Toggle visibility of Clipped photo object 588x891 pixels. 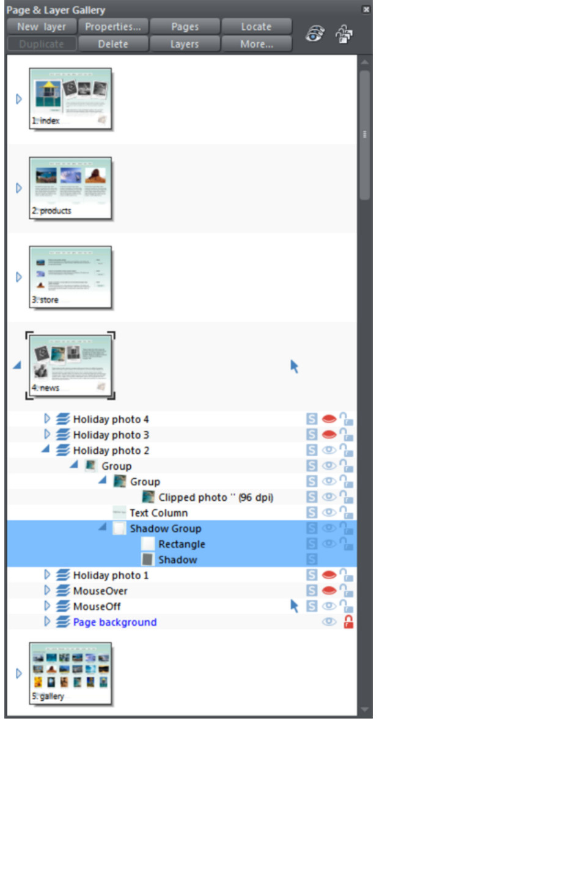point(329,497)
